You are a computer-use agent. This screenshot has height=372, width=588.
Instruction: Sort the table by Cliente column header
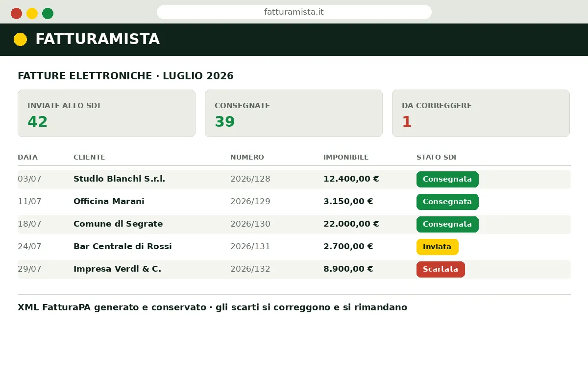(x=89, y=157)
